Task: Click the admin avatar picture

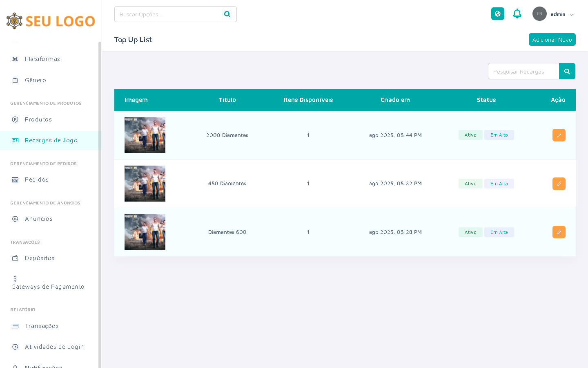Action: (539, 14)
